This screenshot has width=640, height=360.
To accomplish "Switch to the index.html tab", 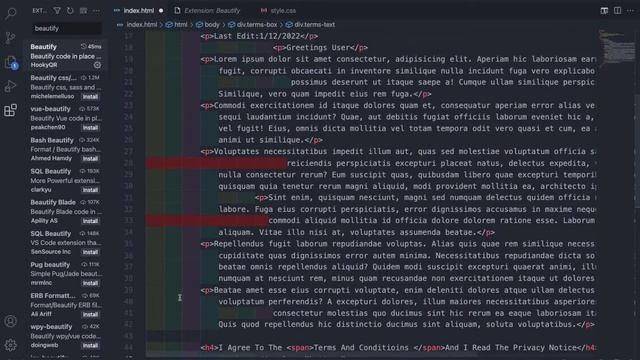I will click(139, 11).
